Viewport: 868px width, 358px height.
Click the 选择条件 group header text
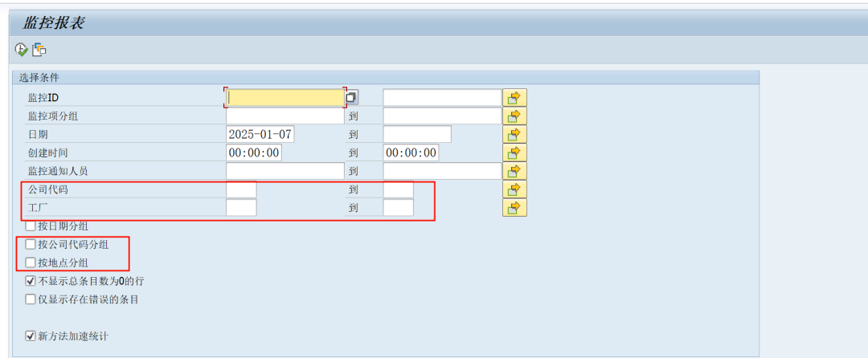[39, 77]
